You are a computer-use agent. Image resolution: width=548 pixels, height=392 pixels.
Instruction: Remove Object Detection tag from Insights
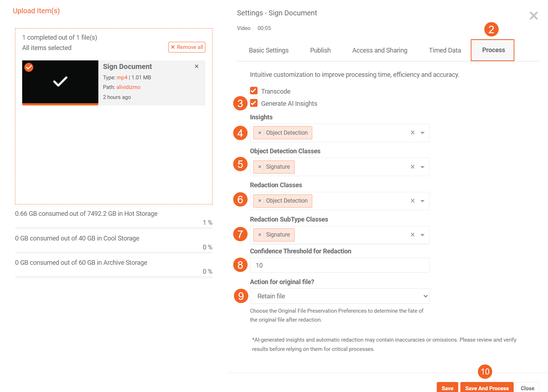[260, 133]
